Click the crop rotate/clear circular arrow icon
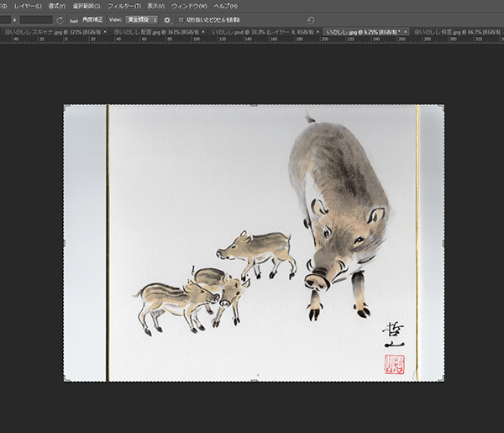 click(x=60, y=20)
